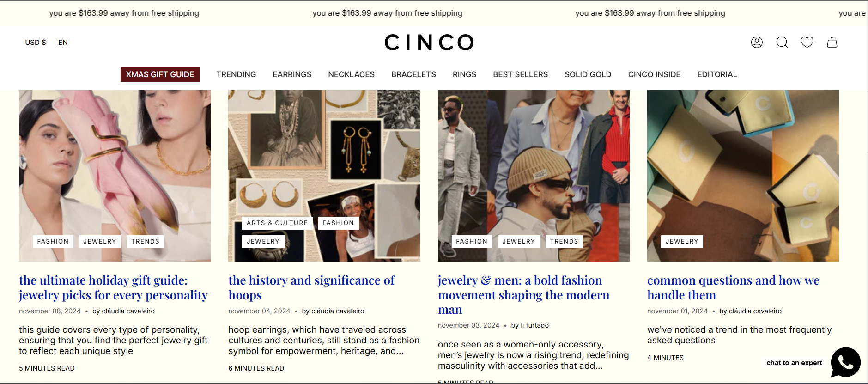Image resolution: width=868 pixels, height=384 pixels.
Task: Click the jewelry boxes article thumbnail
Action: pyautogui.click(x=743, y=176)
